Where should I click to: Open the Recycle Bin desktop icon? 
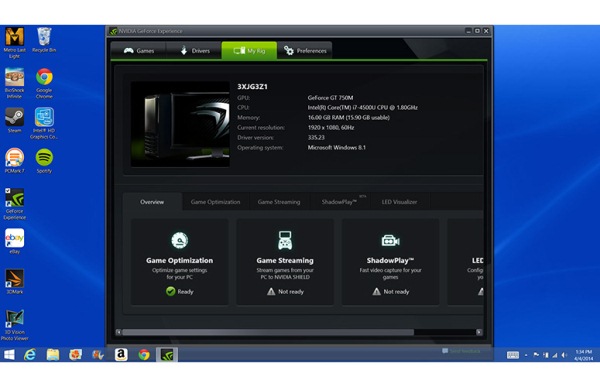[x=44, y=40]
